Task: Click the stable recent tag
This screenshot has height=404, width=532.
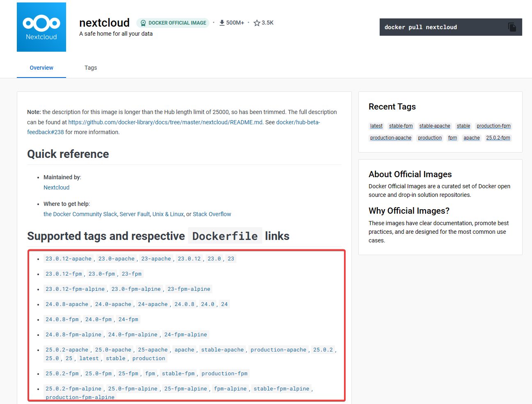Action: coord(463,126)
